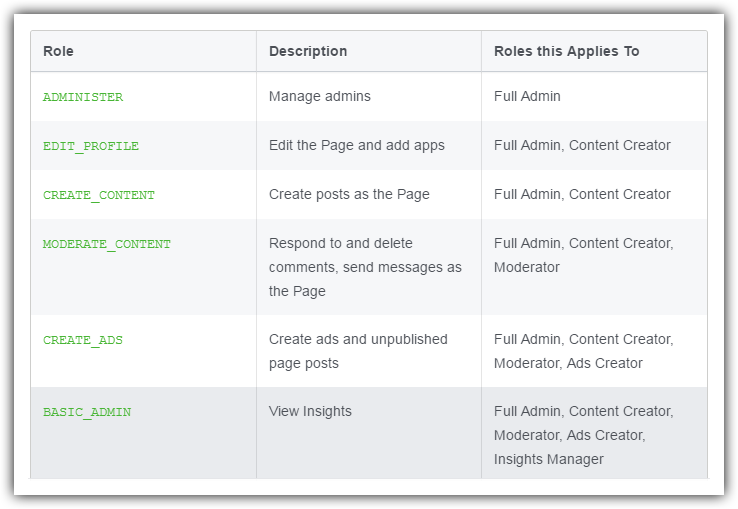Click the MODERATE_CONTENT role code
The height and width of the screenshot is (509, 738).
[107, 244]
